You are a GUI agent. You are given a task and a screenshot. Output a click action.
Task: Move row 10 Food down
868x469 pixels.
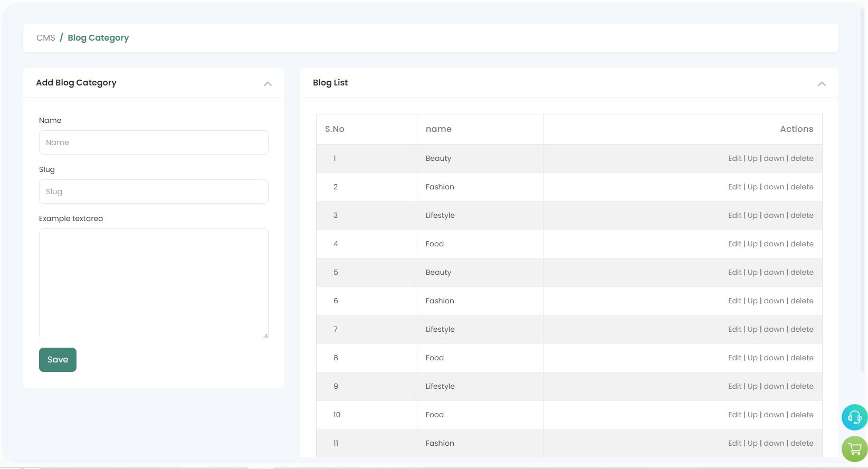774,415
